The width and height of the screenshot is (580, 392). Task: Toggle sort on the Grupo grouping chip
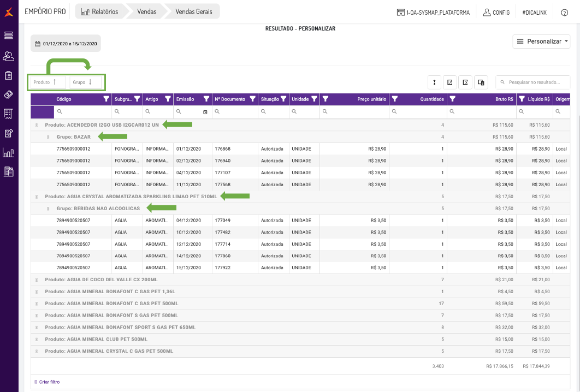[x=85, y=82]
